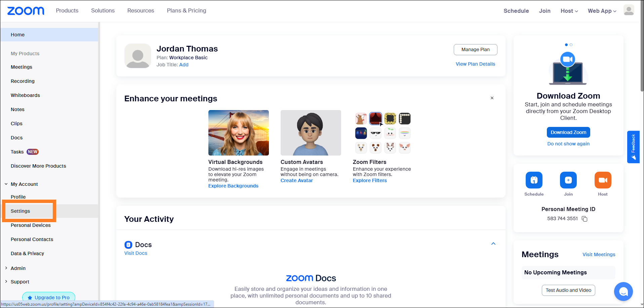This screenshot has width=644, height=308.
Task: Click Explore Filters link
Action: point(370,180)
